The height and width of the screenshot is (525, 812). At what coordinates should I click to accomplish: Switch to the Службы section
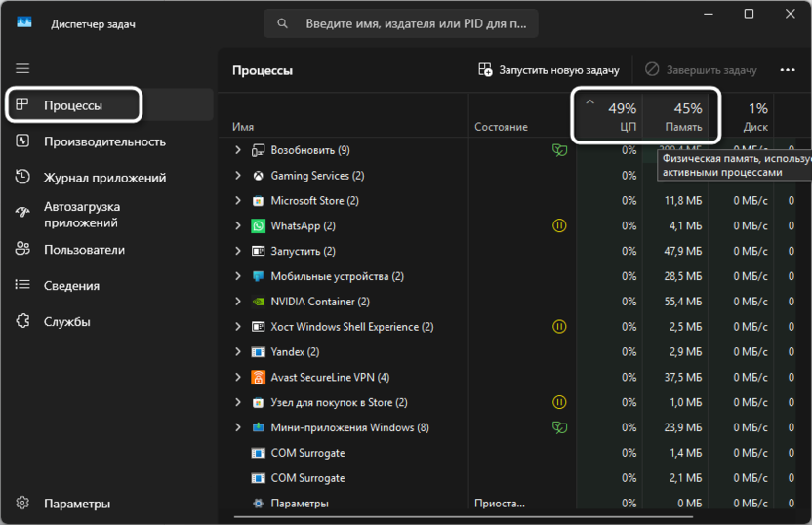point(67,322)
